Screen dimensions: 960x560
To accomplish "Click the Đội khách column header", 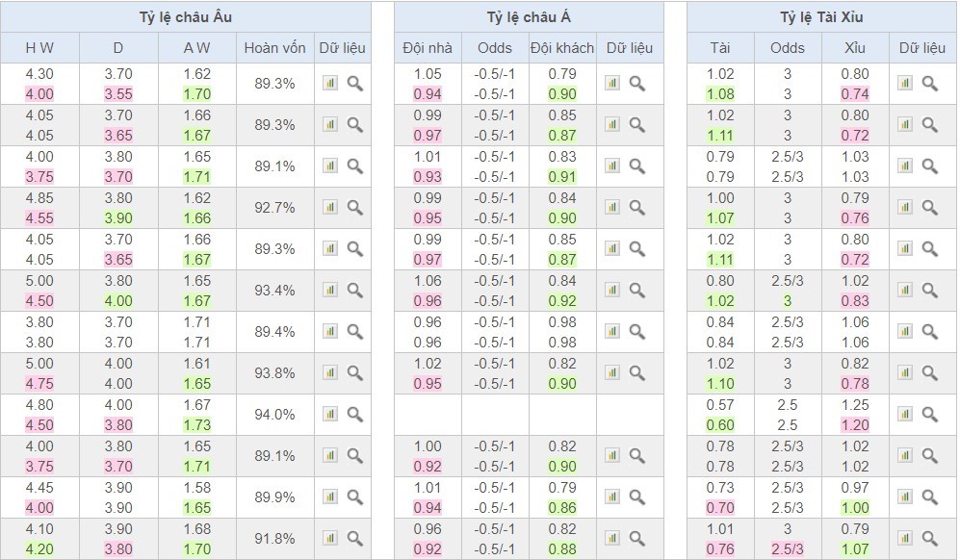I will tap(562, 48).
